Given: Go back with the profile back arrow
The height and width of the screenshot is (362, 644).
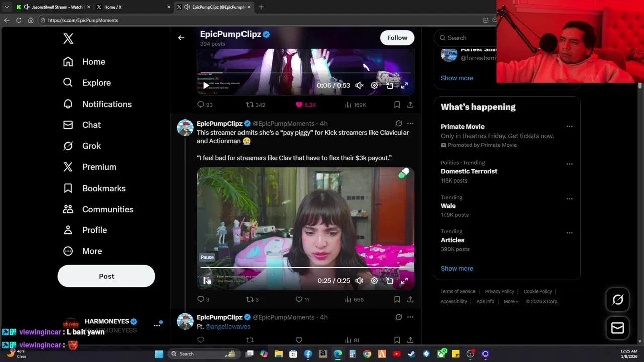Looking at the screenshot, I should pyautogui.click(x=181, y=38).
